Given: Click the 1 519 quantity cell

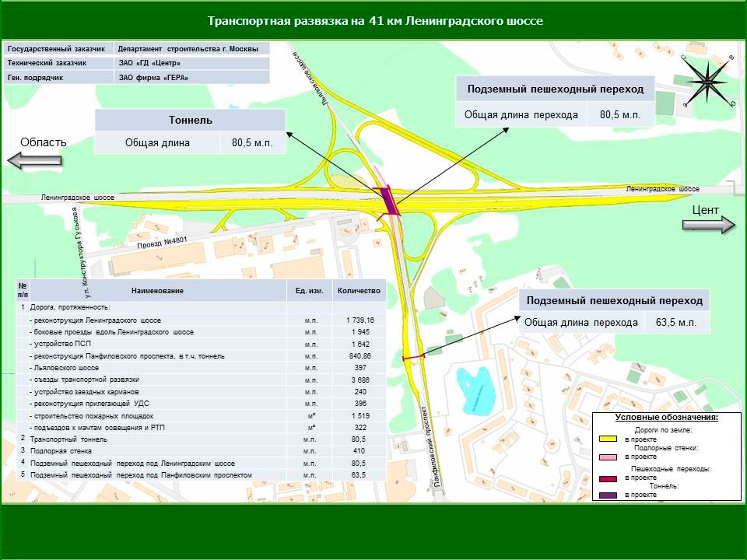Looking at the screenshot, I should coord(360,415).
